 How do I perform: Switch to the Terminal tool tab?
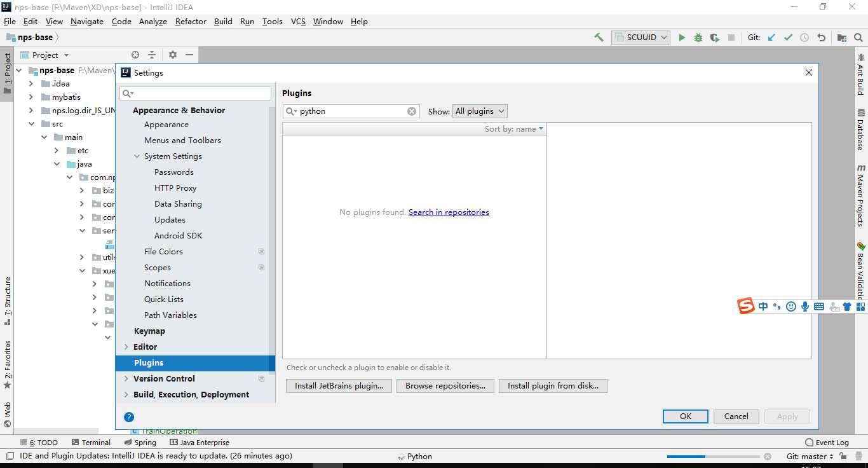tap(91, 443)
